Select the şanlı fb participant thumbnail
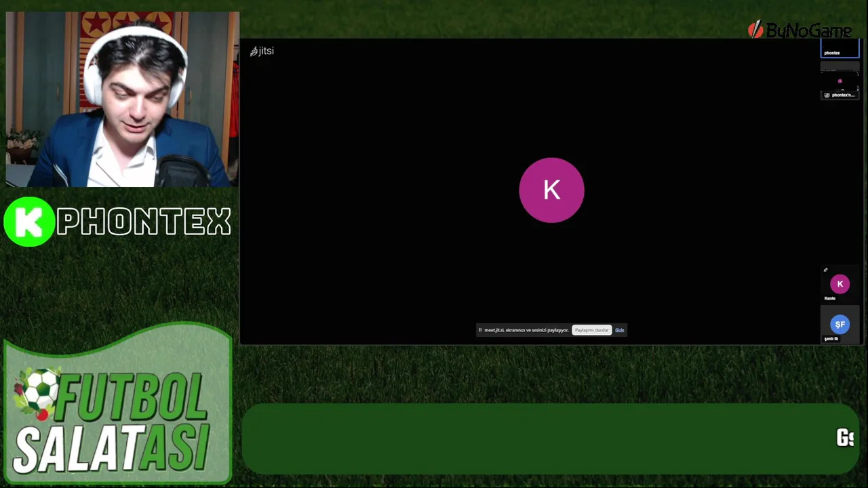 [840, 325]
